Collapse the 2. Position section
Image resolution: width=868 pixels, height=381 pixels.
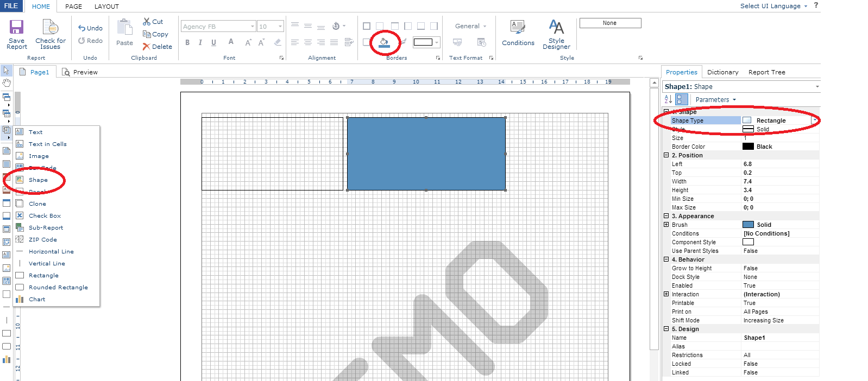(666, 155)
